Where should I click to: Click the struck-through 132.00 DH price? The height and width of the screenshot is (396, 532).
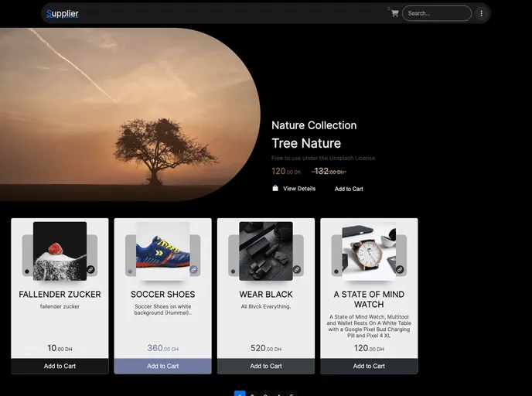point(329,172)
